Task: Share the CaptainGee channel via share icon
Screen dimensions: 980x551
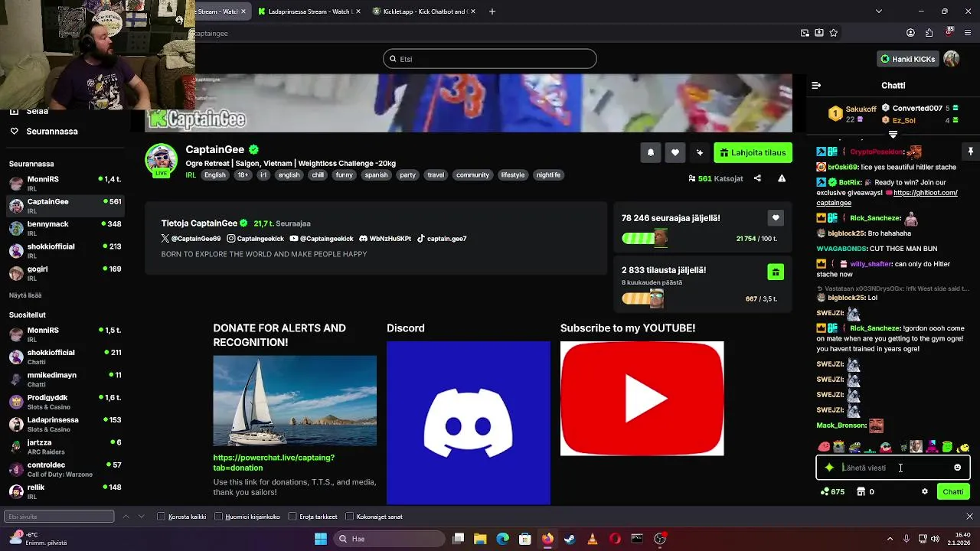Action: click(x=757, y=178)
